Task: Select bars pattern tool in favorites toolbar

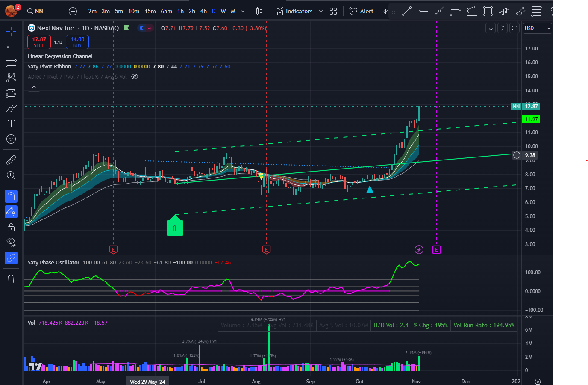Action: 504,11
